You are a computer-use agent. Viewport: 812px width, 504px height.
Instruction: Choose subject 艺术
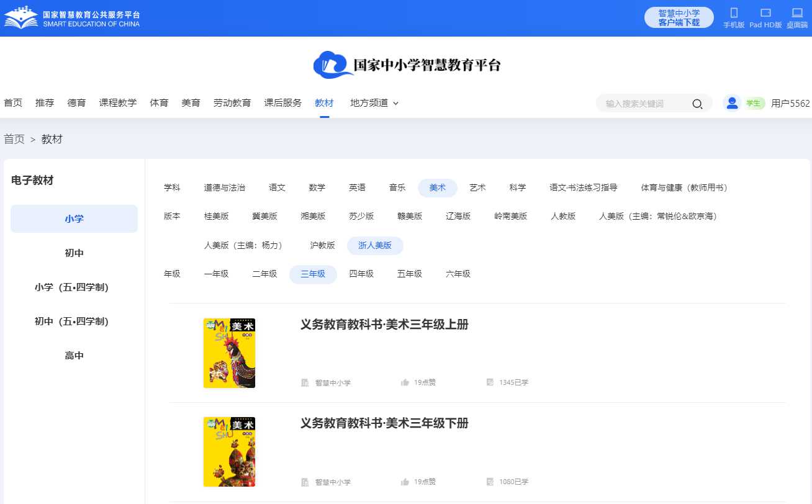[x=477, y=187]
